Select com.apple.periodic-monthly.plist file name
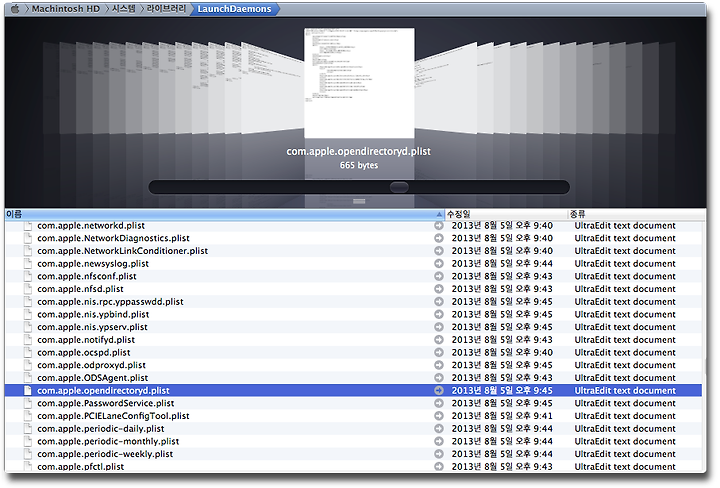 108,441
